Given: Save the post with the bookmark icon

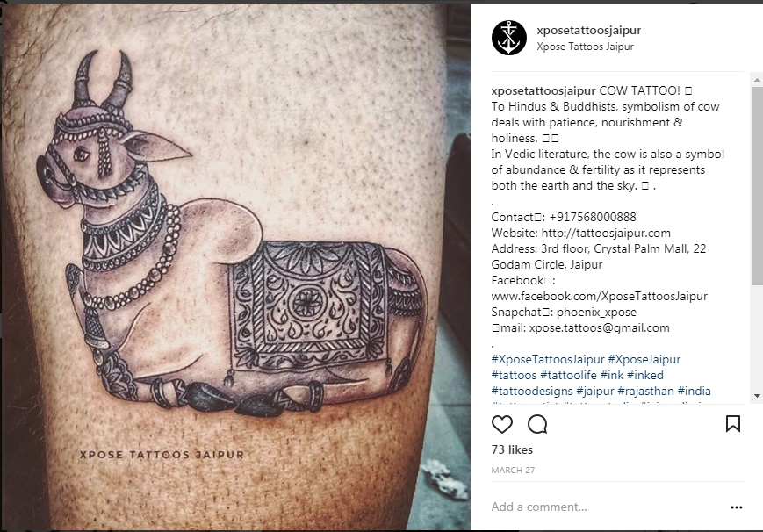Looking at the screenshot, I should [x=733, y=424].
